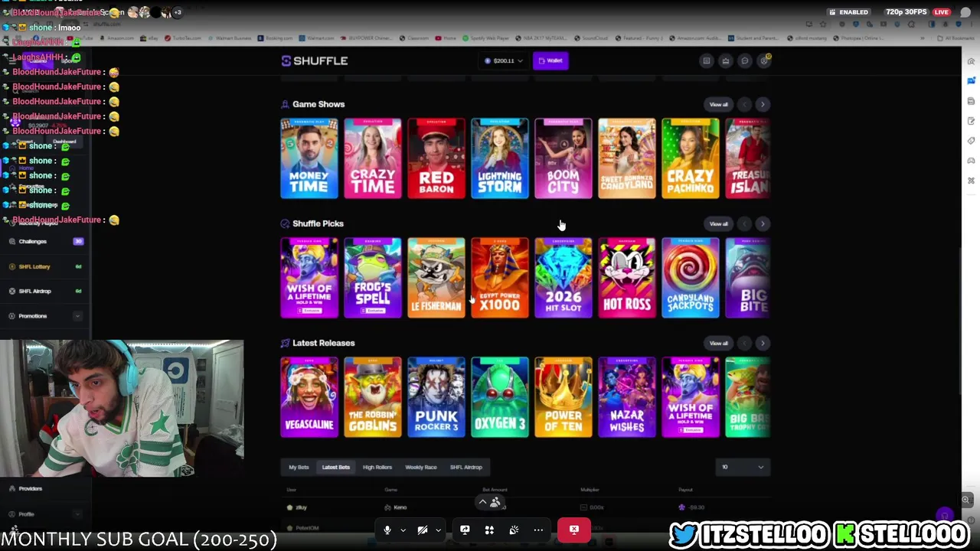
Task: Open the rewards crown icon in header
Action: pos(726,60)
